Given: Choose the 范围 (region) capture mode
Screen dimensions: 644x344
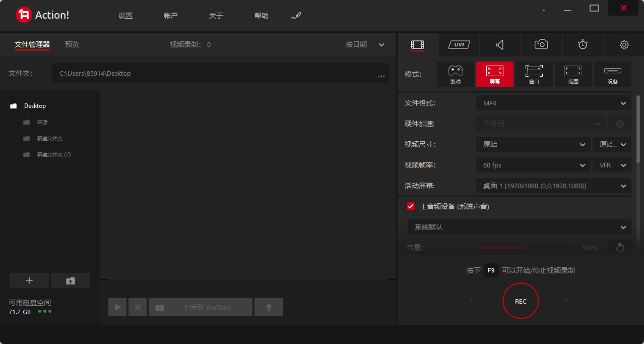Looking at the screenshot, I should tap(573, 74).
